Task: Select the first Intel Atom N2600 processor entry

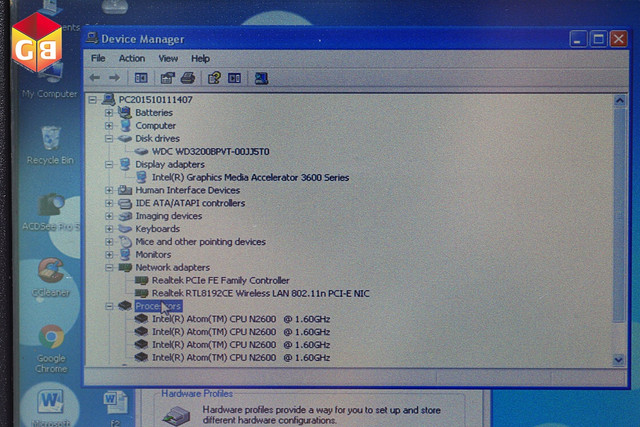Action: (x=241, y=319)
